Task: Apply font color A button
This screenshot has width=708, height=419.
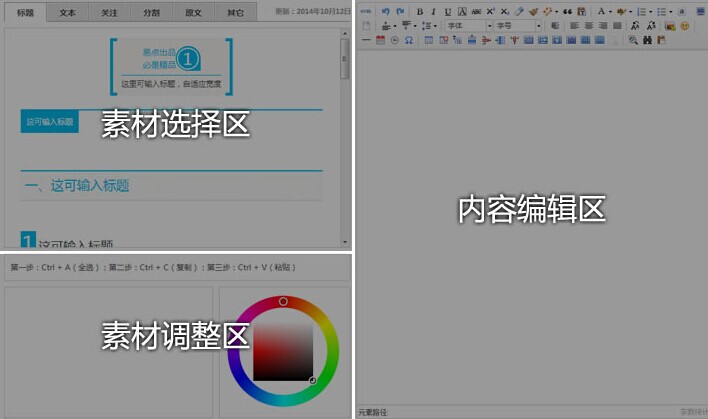Action: 601,11
